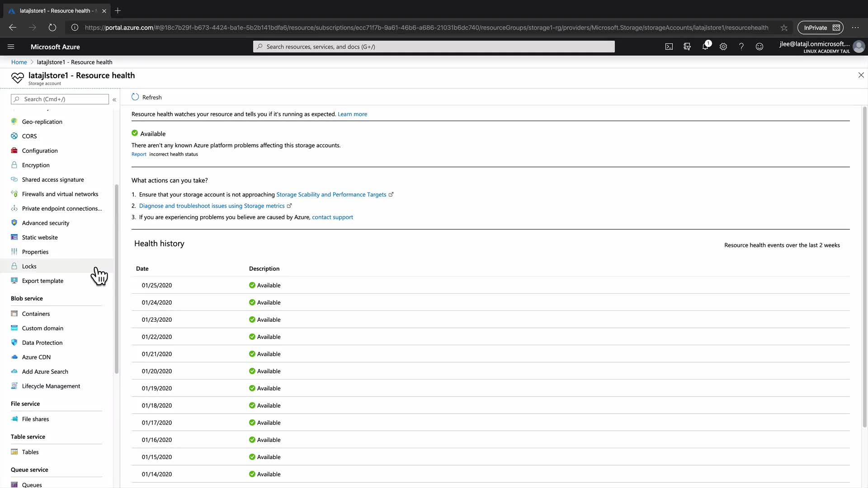Screen dimensions: 868x488
Task: Click the Refresh icon button
Action: [135, 97]
